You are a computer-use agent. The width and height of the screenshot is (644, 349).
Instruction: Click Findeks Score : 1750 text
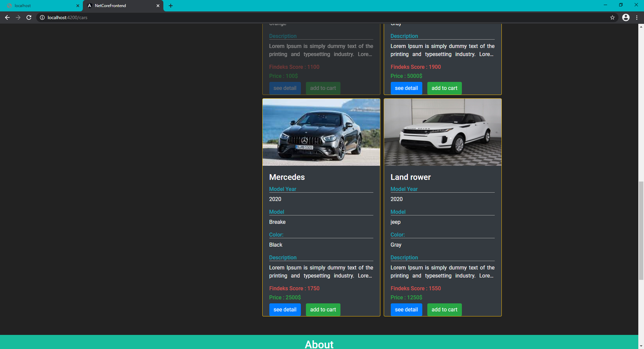coord(294,289)
